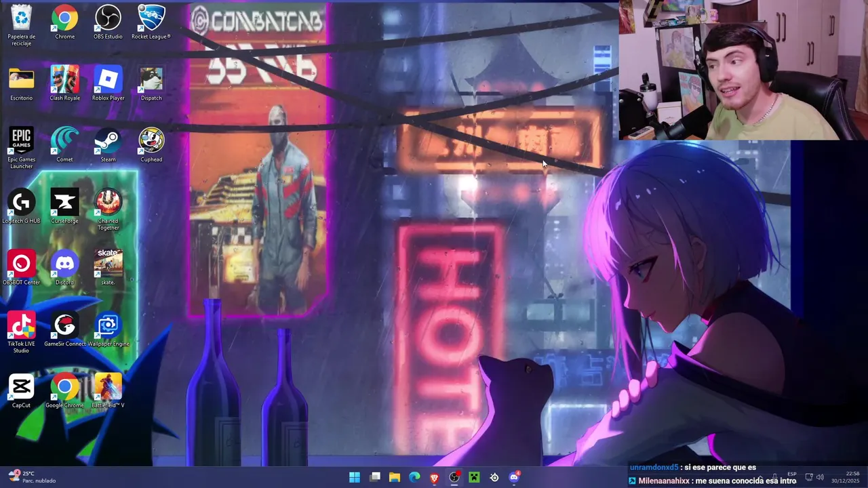
Task: Click the Google Chrome shortcut in the bottom row
Action: pyautogui.click(x=64, y=391)
